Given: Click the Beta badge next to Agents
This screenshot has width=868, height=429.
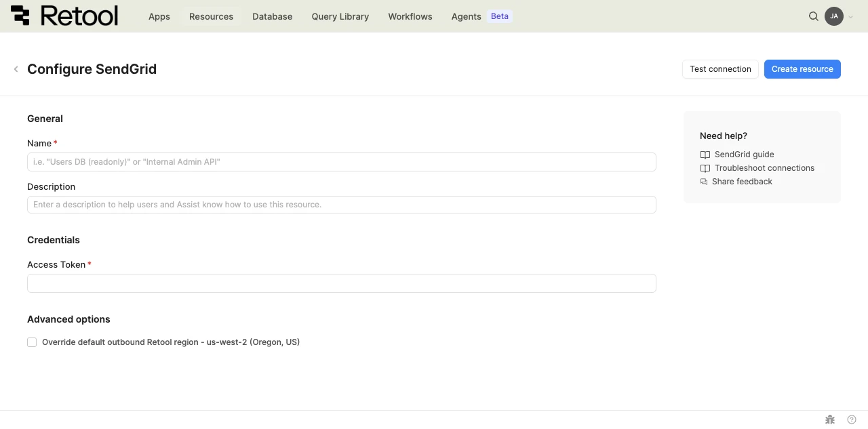Looking at the screenshot, I should coord(500,16).
